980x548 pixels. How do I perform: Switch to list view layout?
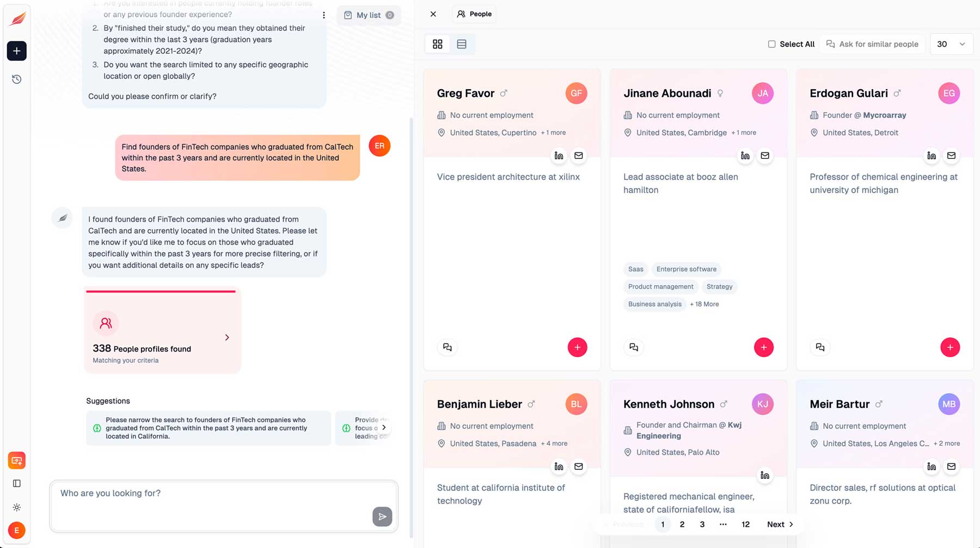click(462, 44)
